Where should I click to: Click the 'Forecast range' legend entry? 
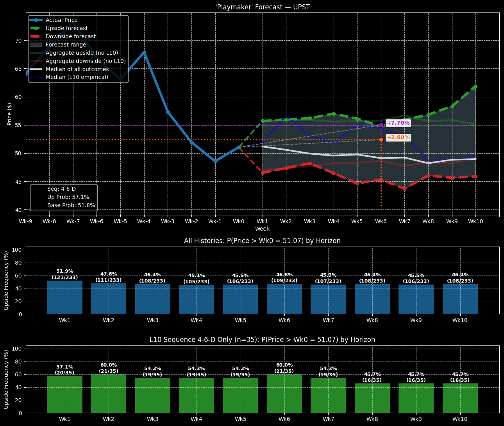[x=58, y=45]
